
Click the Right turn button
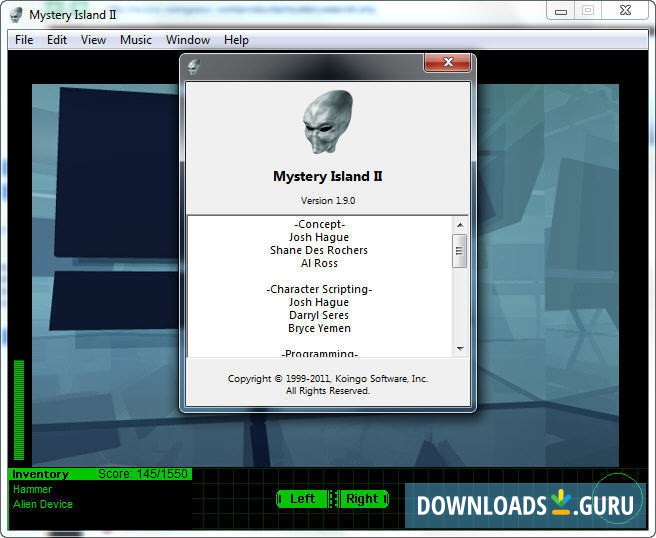(x=362, y=499)
